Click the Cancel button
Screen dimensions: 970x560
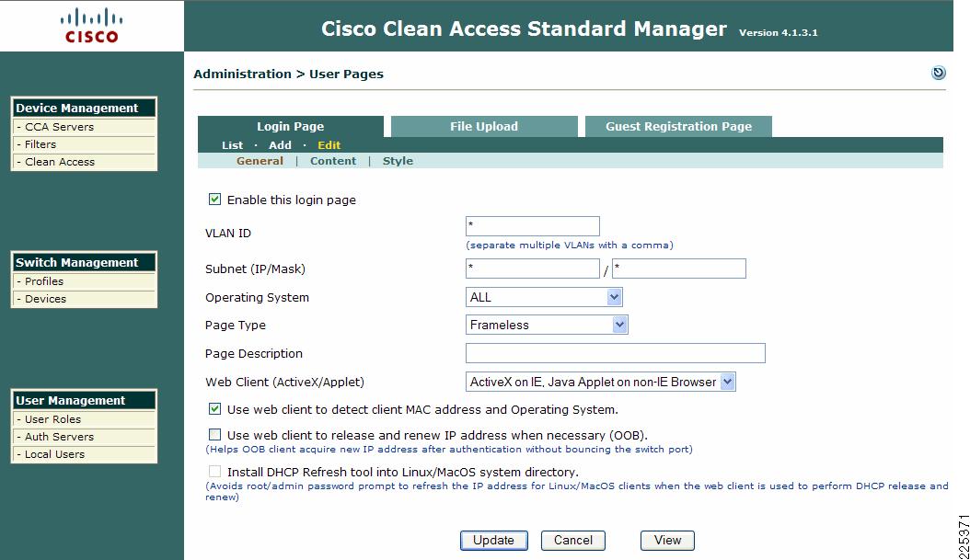point(572,540)
